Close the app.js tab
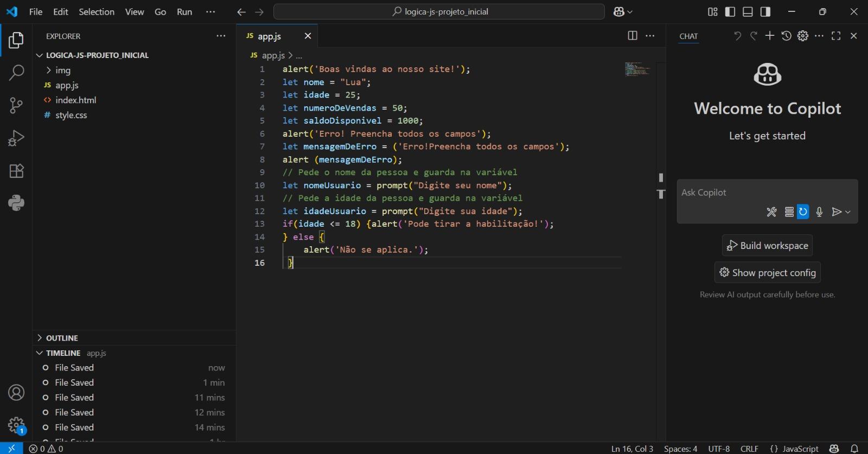The height and width of the screenshot is (454, 868). point(308,36)
